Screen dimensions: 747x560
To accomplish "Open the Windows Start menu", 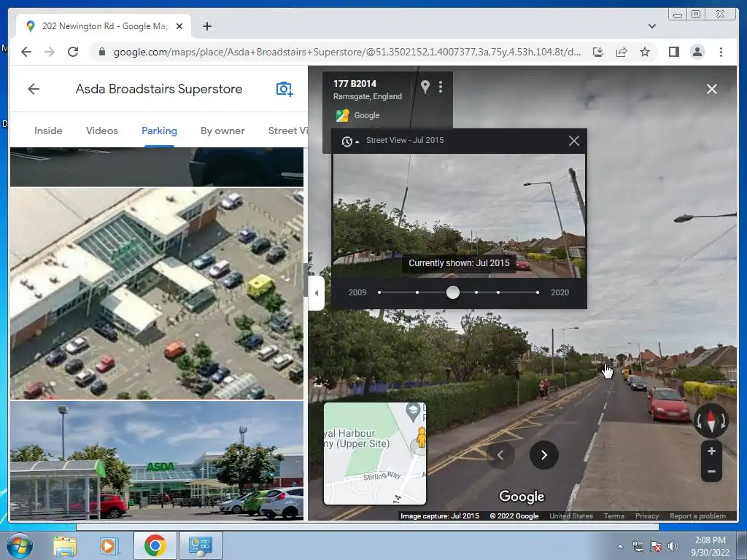I will tap(19, 545).
